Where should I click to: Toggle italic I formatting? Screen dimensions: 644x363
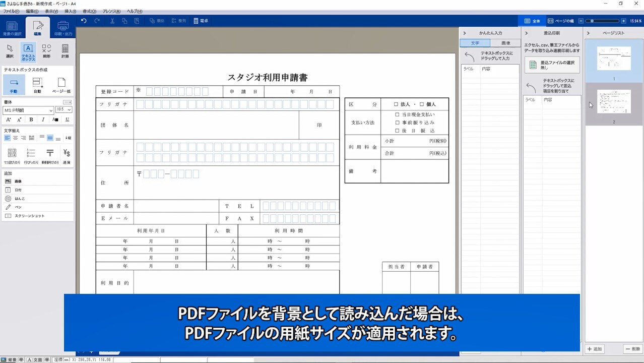click(43, 119)
